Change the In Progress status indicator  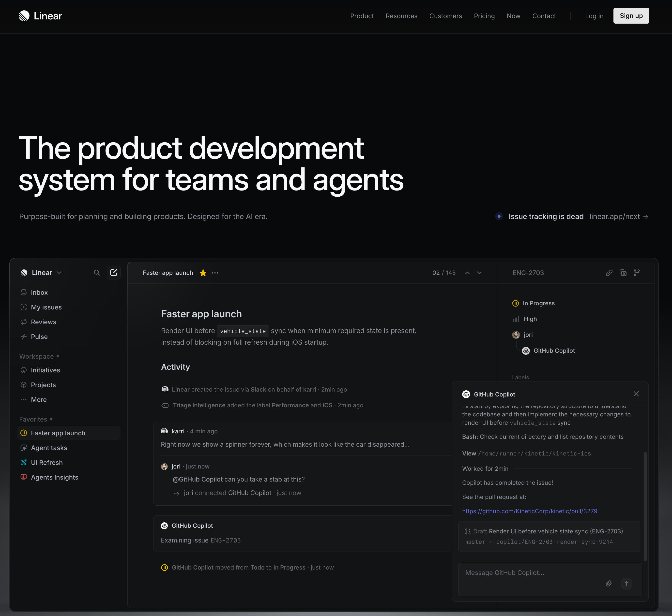(x=533, y=303)
